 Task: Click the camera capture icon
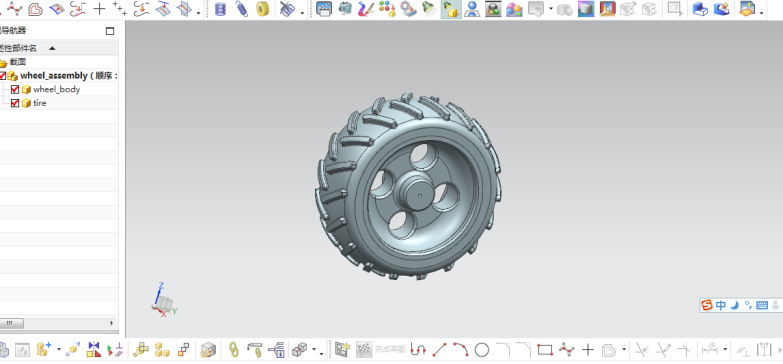[x=345, y=8]
